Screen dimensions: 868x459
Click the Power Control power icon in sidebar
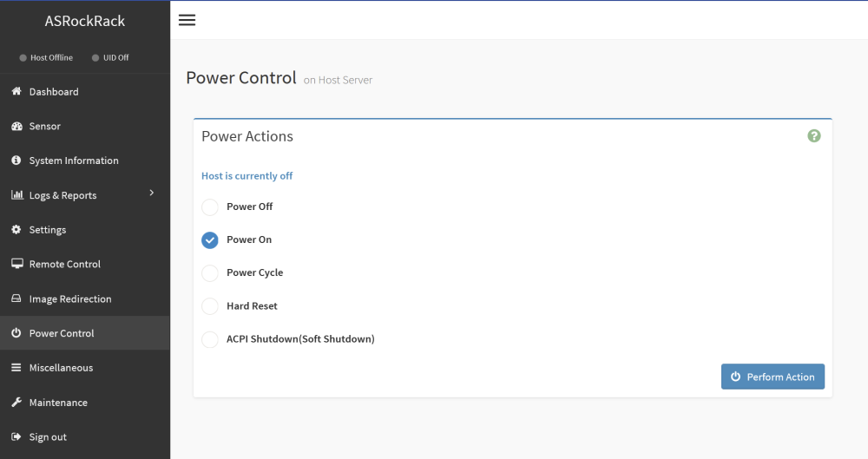click(16, 333)
